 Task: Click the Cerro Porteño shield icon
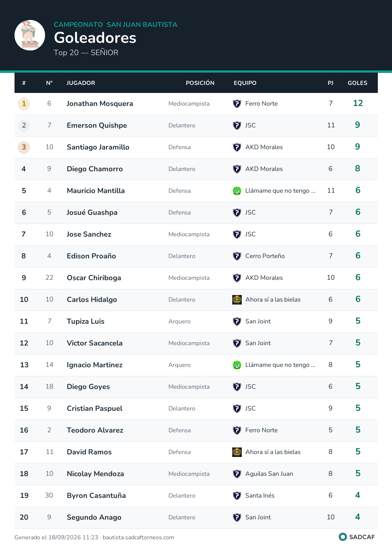coord(237,256)
